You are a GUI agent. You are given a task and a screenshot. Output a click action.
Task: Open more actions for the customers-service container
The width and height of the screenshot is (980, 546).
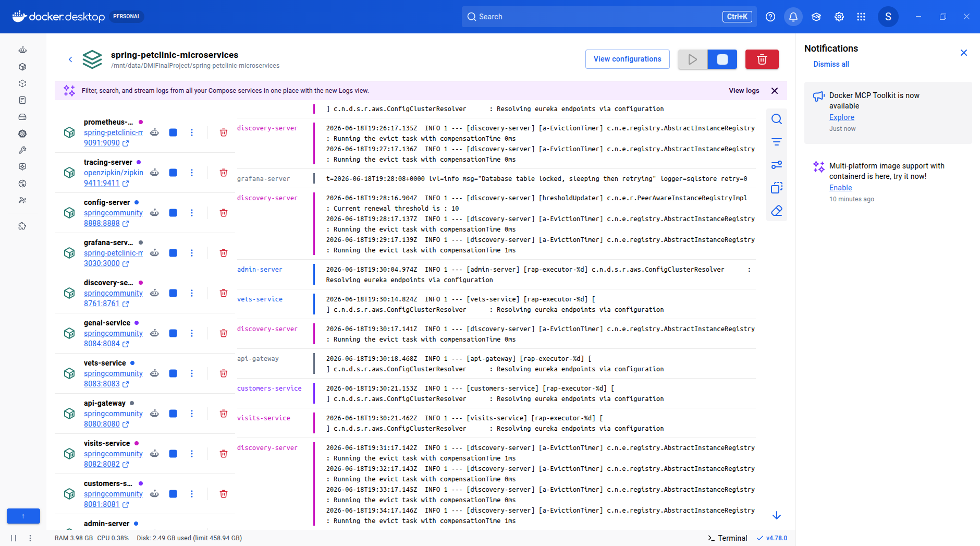click(x=192, y=494)
